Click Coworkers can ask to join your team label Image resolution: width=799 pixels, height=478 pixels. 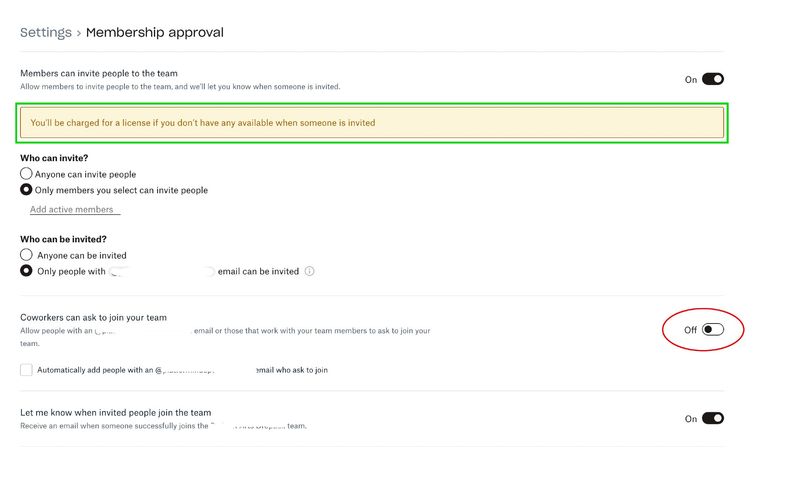coord(93,317)
